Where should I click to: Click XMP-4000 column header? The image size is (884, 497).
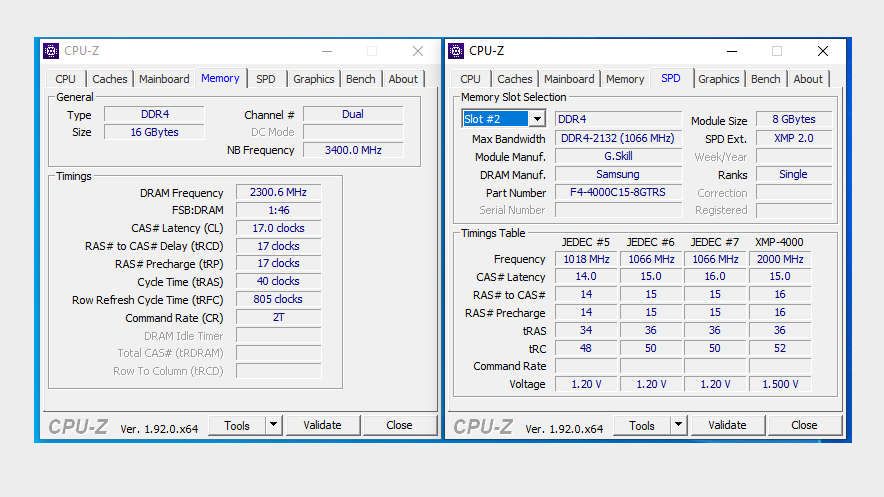[x=779, y=242]
